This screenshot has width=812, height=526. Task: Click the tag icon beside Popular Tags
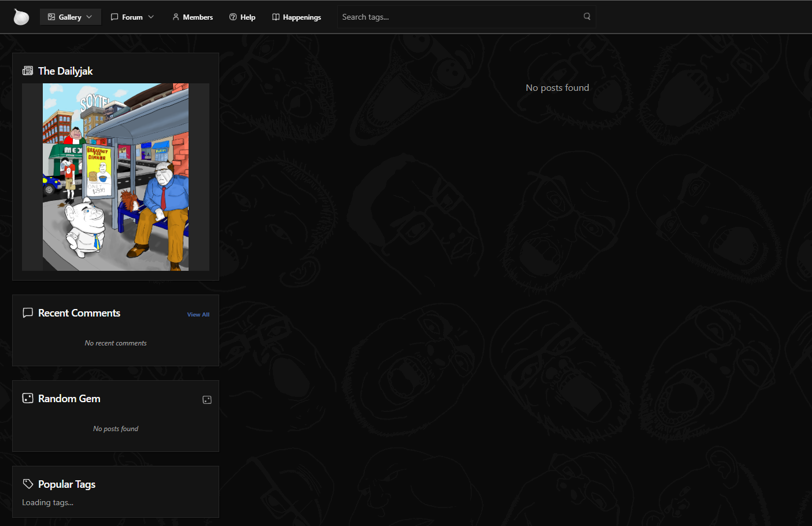(28, 484)
